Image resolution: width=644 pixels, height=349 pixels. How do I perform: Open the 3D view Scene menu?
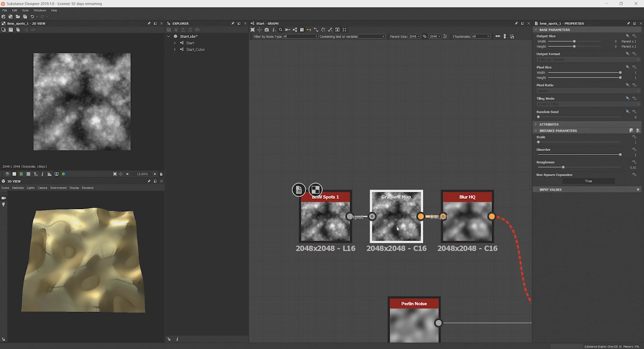5,188
